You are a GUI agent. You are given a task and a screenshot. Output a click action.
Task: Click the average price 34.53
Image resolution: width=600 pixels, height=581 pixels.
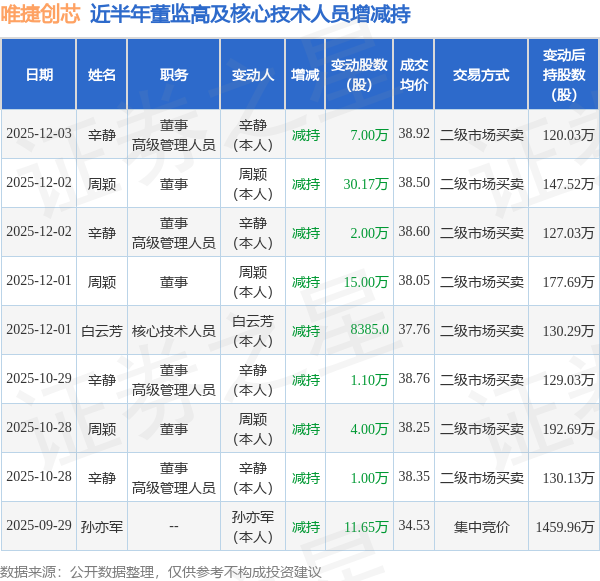pyautogui.click(x=414, y=526)
